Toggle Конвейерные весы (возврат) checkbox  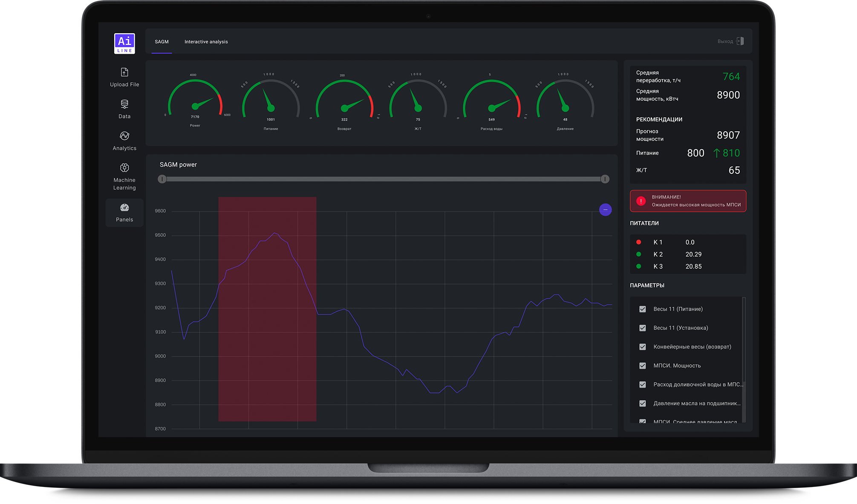643,347
